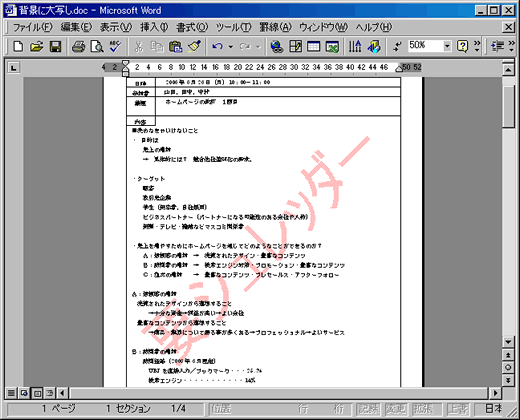
Task: Open the ツール(T) menu
Action: [x=233, y=27]
